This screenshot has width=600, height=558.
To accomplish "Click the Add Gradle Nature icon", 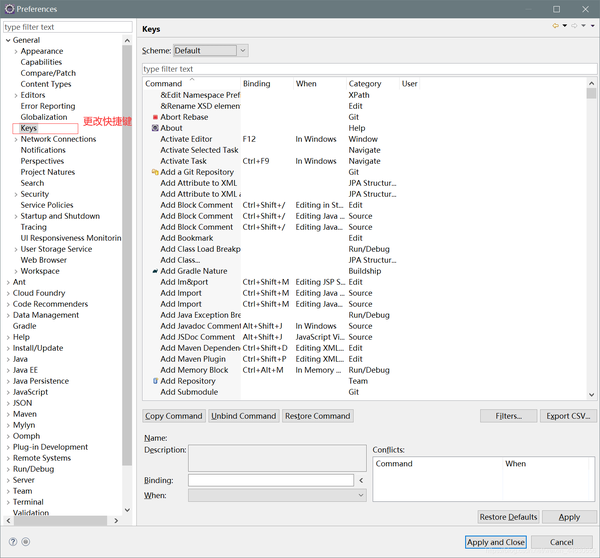I will point(155,271).
